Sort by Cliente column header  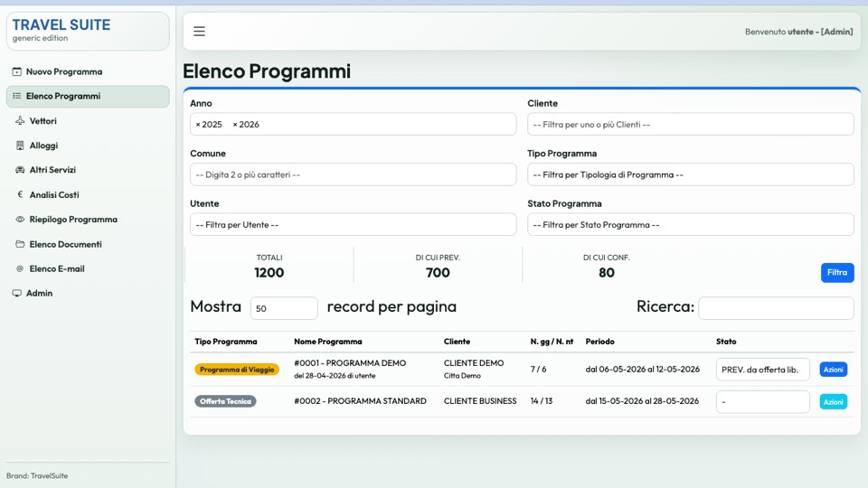[457, 342]
